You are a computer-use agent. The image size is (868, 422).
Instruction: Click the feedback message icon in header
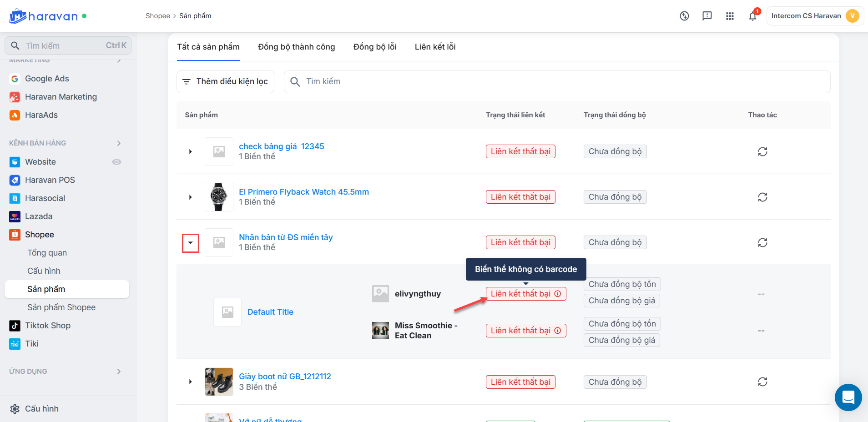click(707, 16)
